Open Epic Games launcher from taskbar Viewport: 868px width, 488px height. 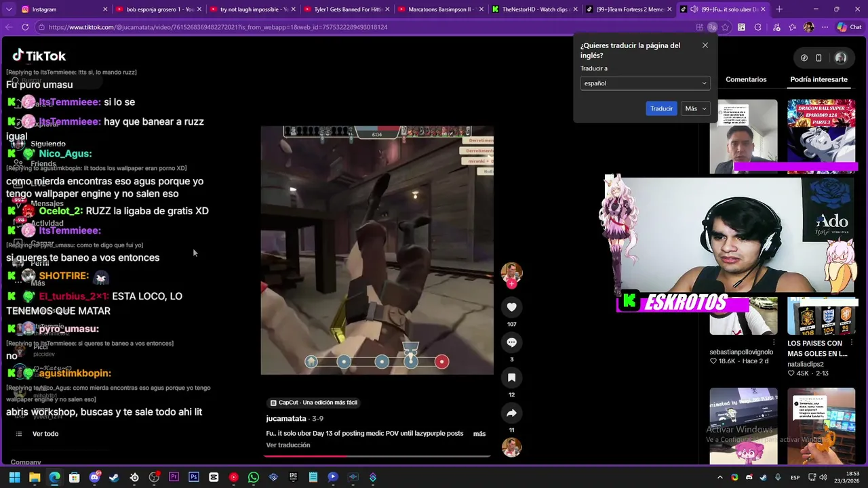pos(293,477)
